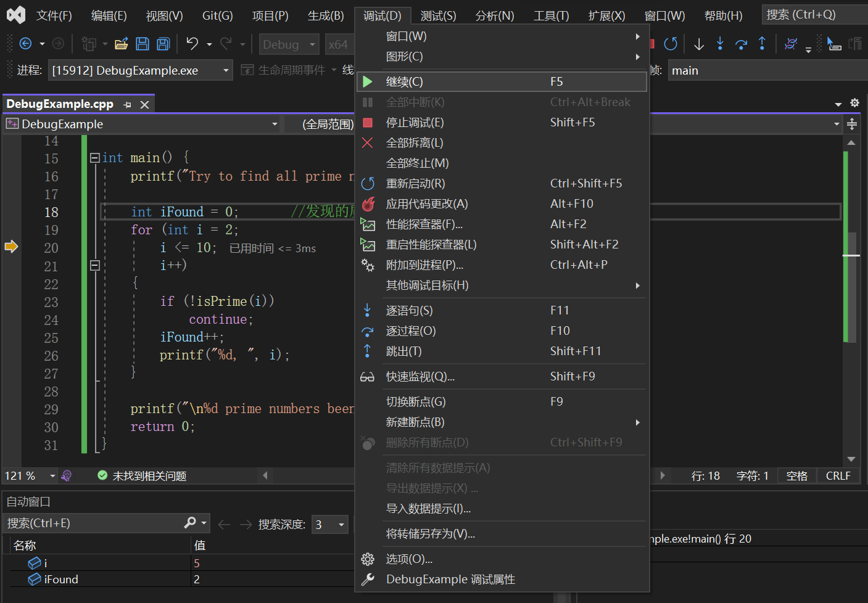Open the search depth 3 dropdown
The width and height of the screenshot is (868, 603).
329,524
